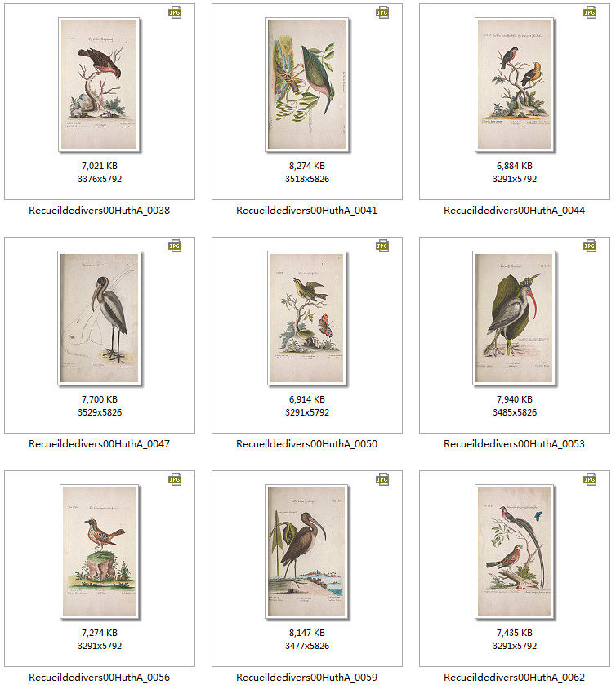
Task: Click JPG badge on Recueildedivers00HuthA_0038 tile
Action: pyautogui.click(x=175, y=12)
